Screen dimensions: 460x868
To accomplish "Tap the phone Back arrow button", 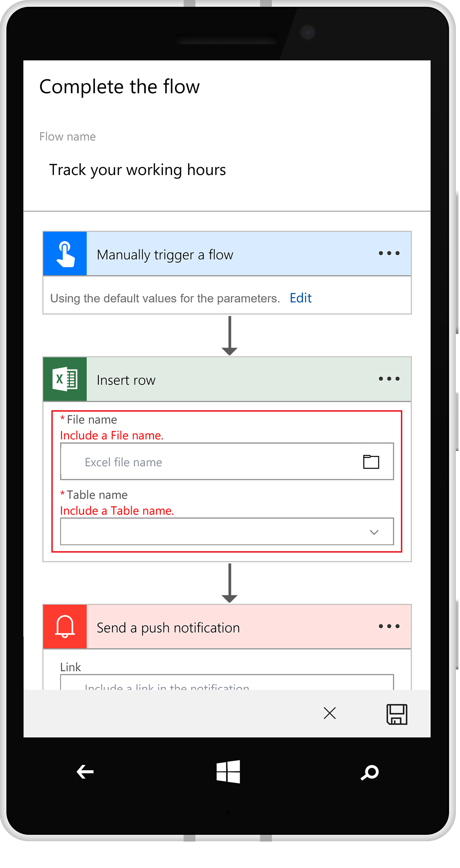I will point(85,772).
